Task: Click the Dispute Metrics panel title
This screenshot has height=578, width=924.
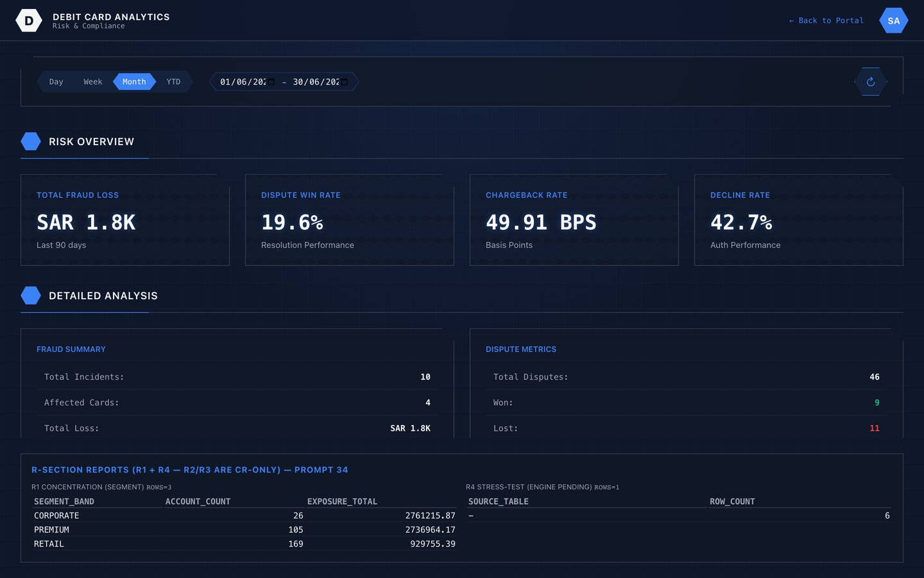Action: [x=521, y=349]
